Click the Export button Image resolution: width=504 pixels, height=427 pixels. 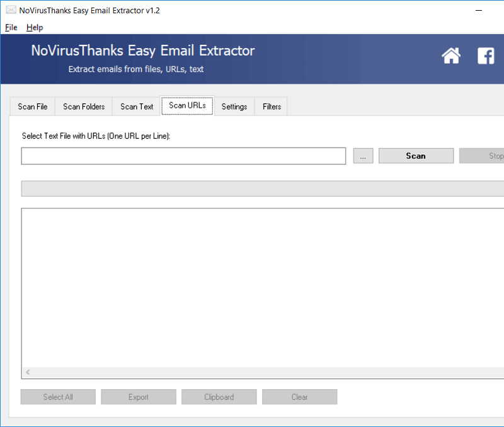(139, 397)
